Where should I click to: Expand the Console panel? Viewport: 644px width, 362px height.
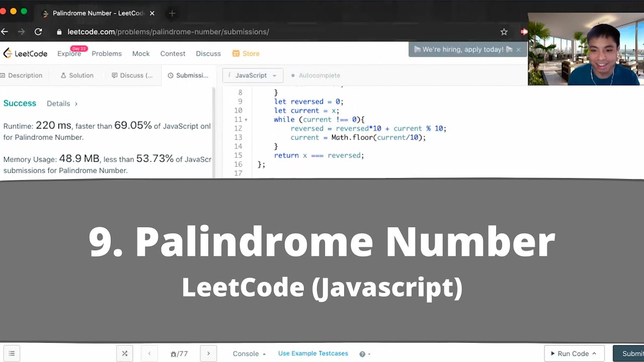point(249,353)
